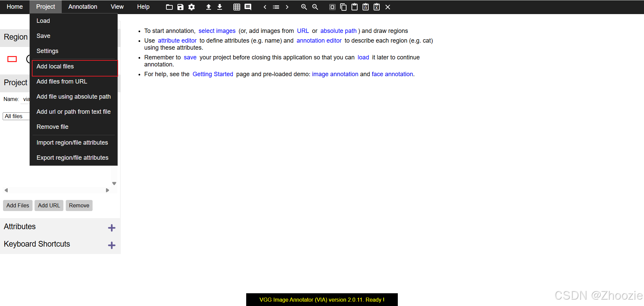Screen dimensions: 644x306
Task: Select the rectangle region shape tool
Action: (12, 59)
